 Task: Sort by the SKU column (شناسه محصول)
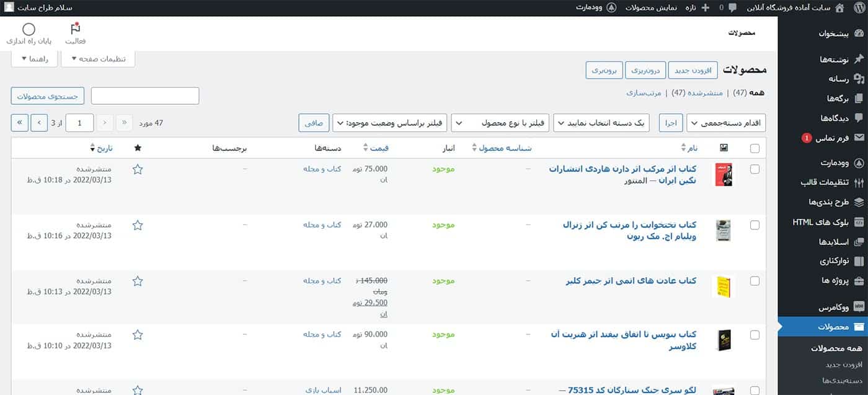pyautogui.click(x=502, y=148)
